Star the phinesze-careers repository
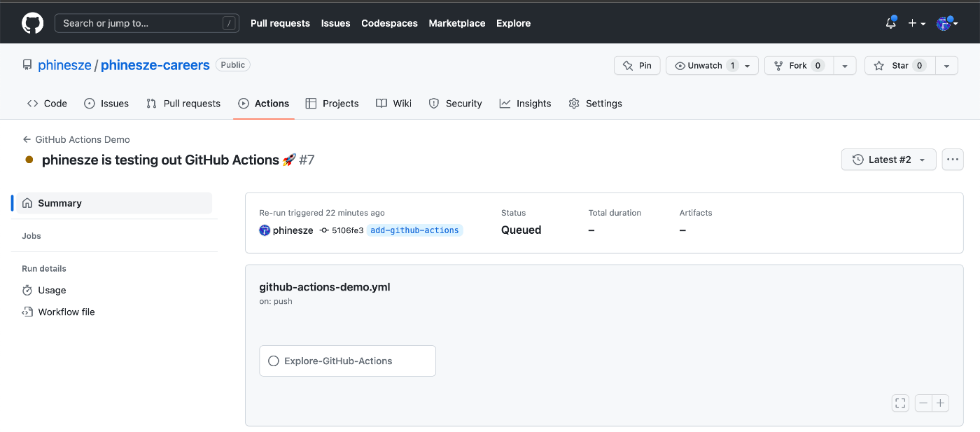 pyautogui.click(x=898, y=65)
